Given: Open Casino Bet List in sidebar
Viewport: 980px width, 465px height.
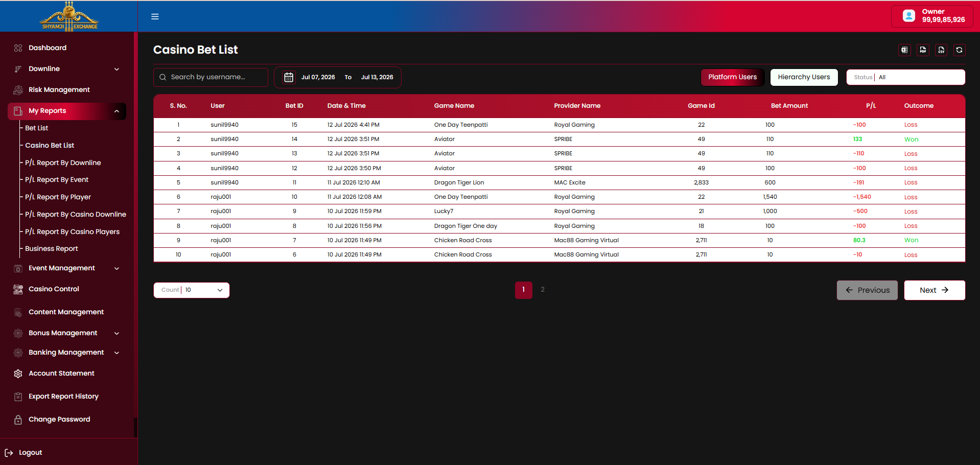Looking at the screenshot, I should [x=50, y=146].
